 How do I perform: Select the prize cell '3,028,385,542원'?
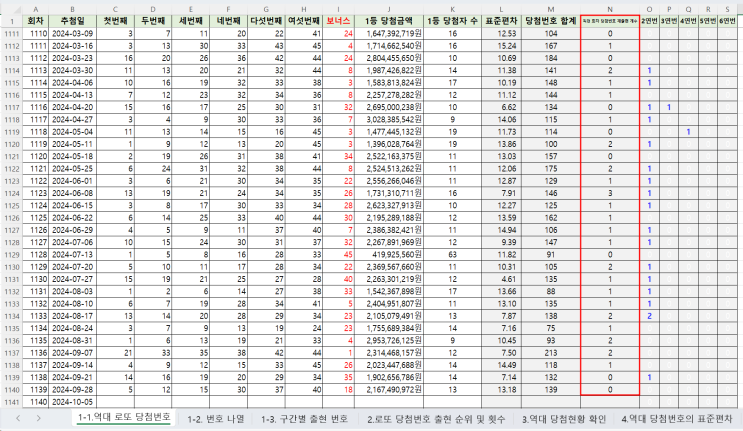[389, 119]
